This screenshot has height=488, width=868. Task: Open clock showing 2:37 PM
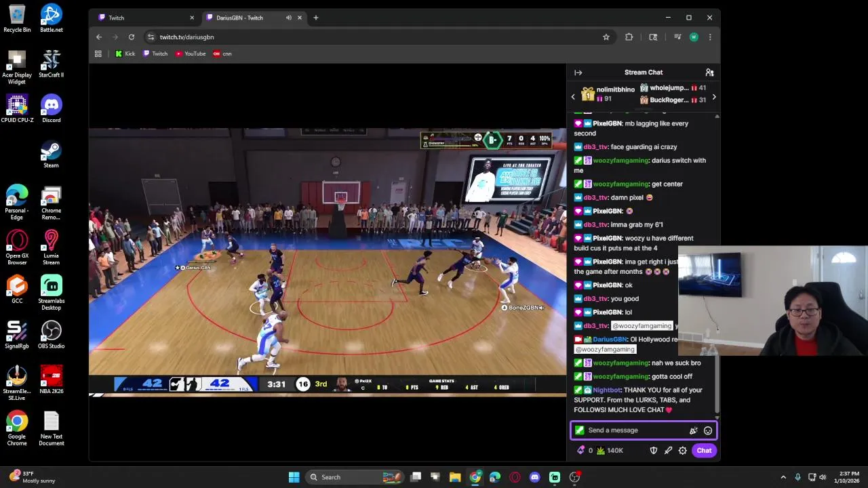pos(848,477)
